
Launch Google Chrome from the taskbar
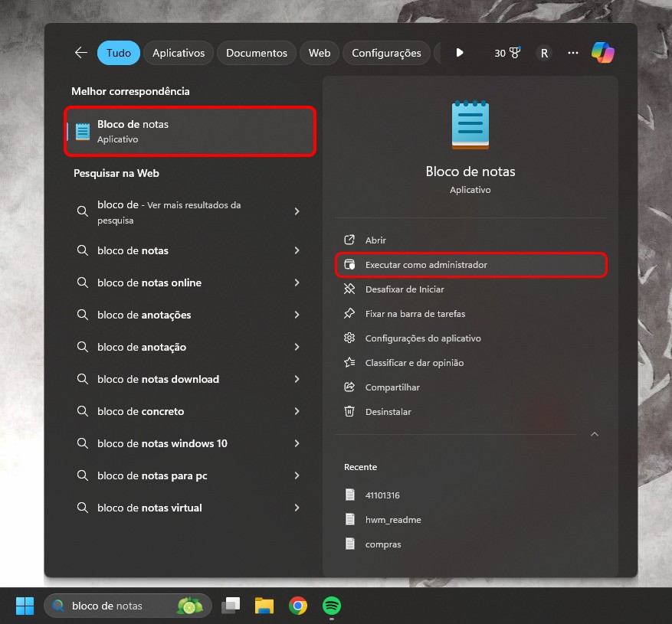[298, 606]
